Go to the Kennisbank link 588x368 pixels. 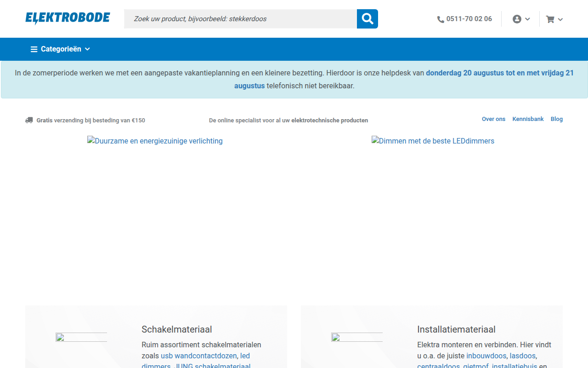[528, 119]
